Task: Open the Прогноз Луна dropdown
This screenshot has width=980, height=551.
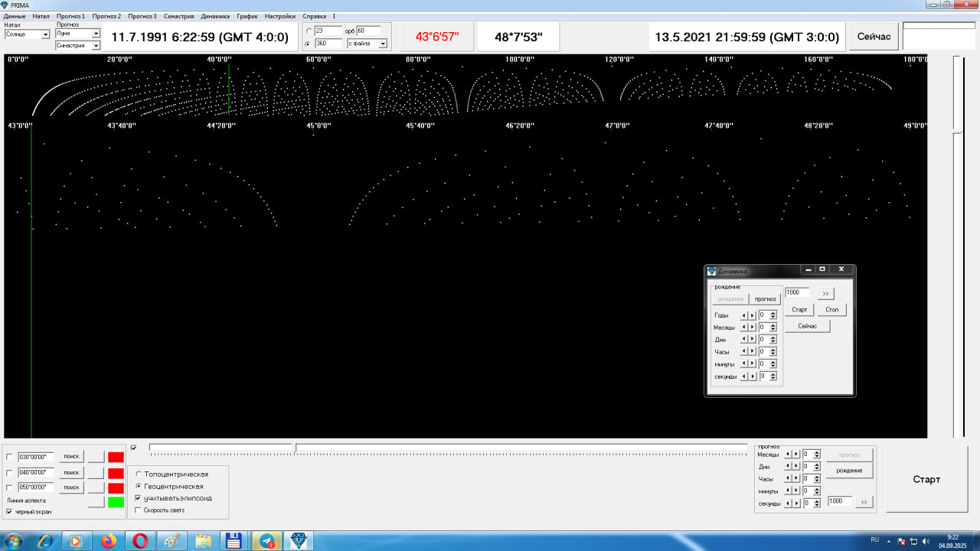Action: click(96, 34)
